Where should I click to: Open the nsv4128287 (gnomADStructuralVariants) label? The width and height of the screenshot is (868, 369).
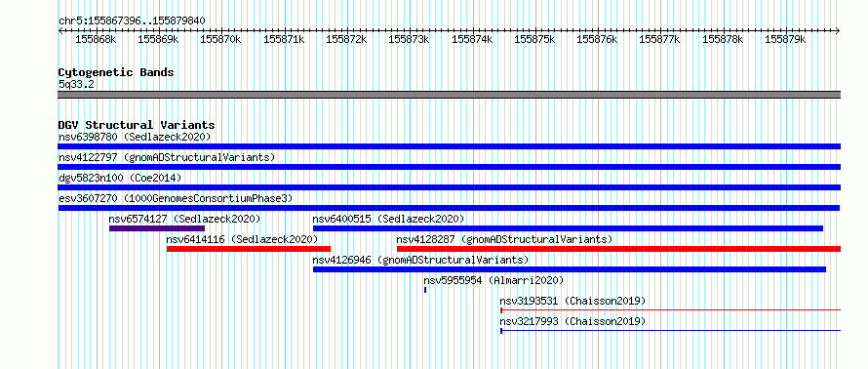(x=505, y=239)
